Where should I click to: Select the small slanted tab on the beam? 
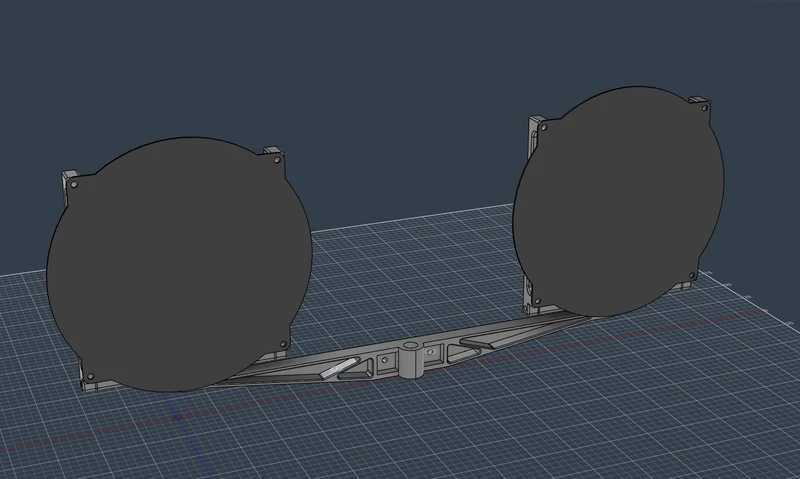(x=337, y=368)
